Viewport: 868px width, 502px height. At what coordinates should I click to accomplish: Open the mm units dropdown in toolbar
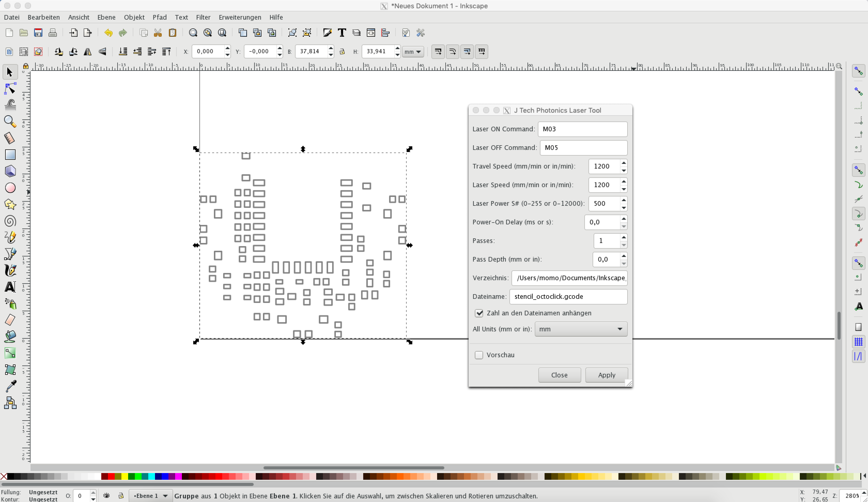point(412,51)
